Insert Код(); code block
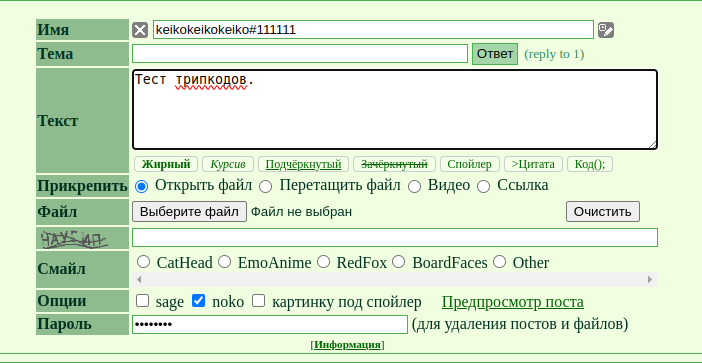This screenshot has width=702, height=363. point(590,164)
